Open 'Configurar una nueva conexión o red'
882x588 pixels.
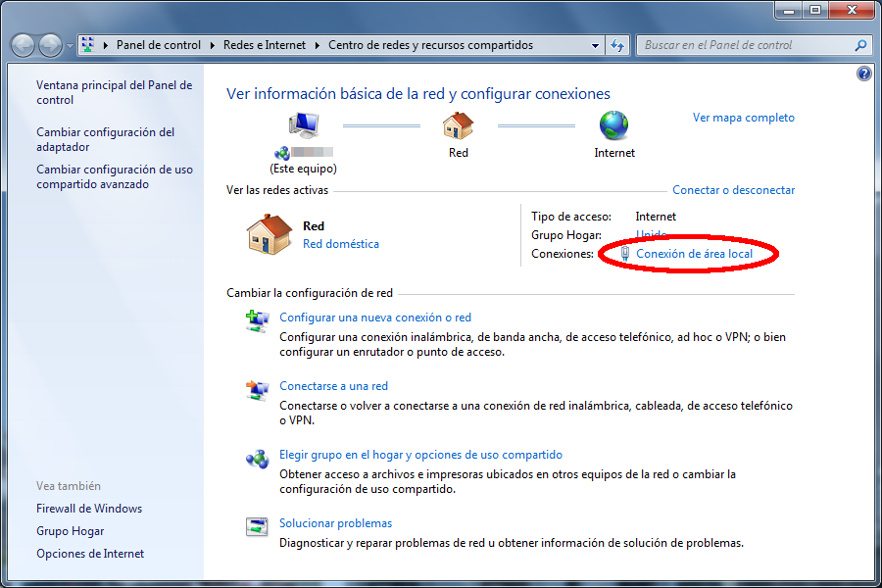tap(375, 318)
